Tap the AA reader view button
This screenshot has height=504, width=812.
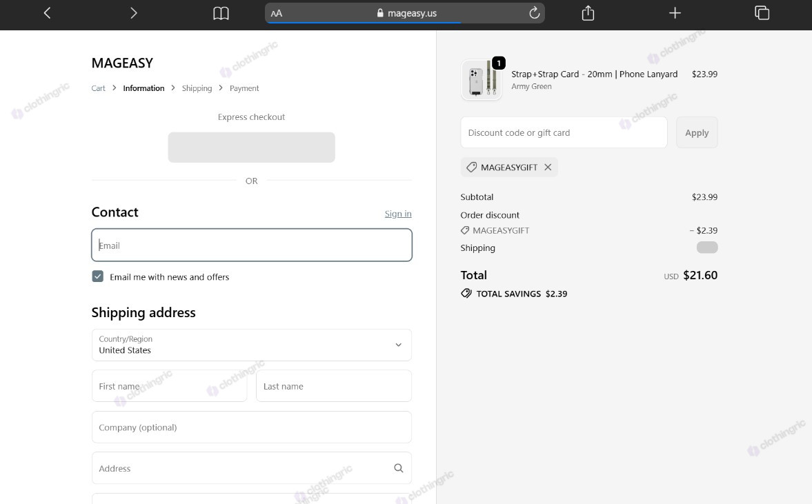[x=277, y=14]
